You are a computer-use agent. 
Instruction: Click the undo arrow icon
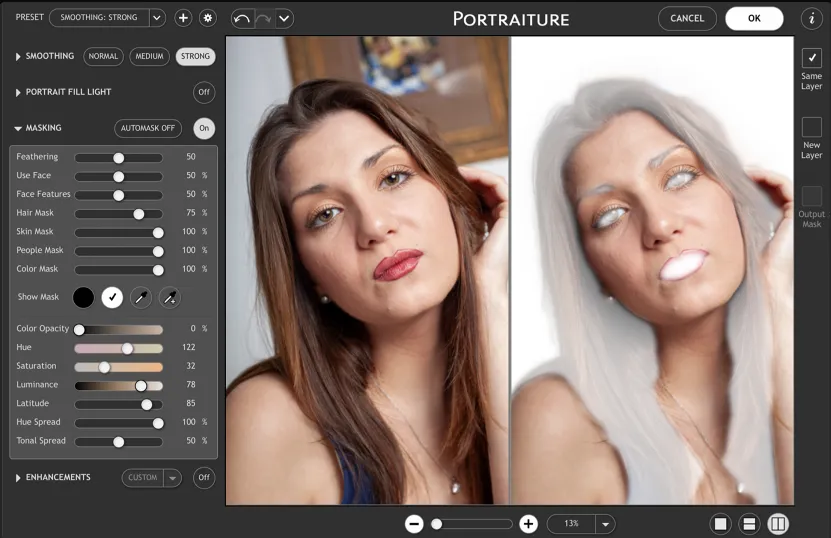(241, 18)
